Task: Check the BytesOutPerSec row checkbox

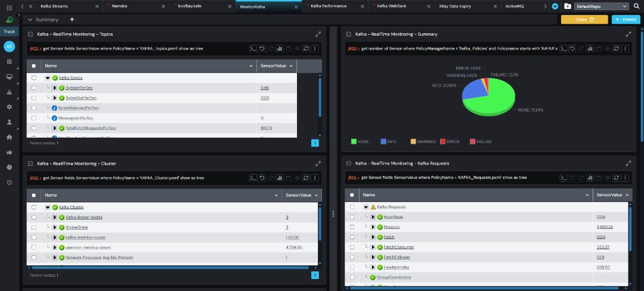Action: coord(33,98)
